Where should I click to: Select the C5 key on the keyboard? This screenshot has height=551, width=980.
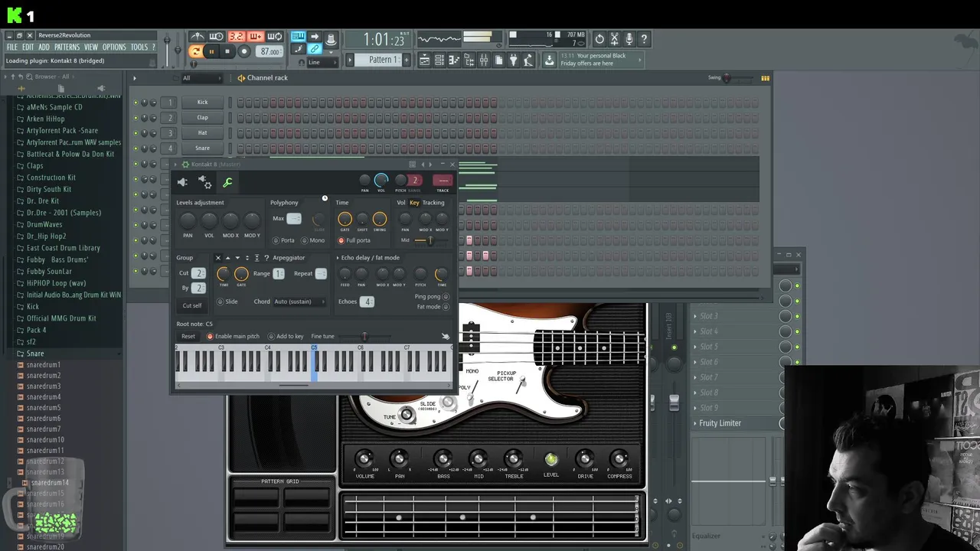(x=315, y=364)
